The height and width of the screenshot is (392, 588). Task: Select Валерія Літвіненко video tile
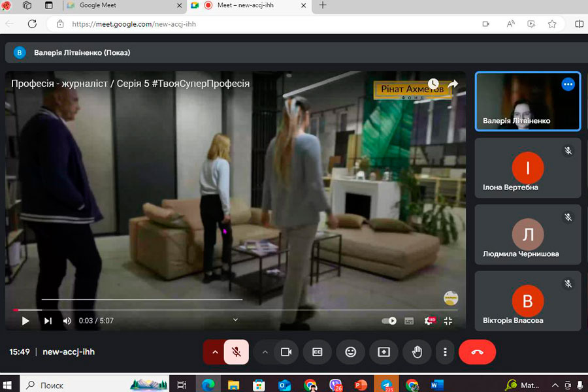coord(528,101)
